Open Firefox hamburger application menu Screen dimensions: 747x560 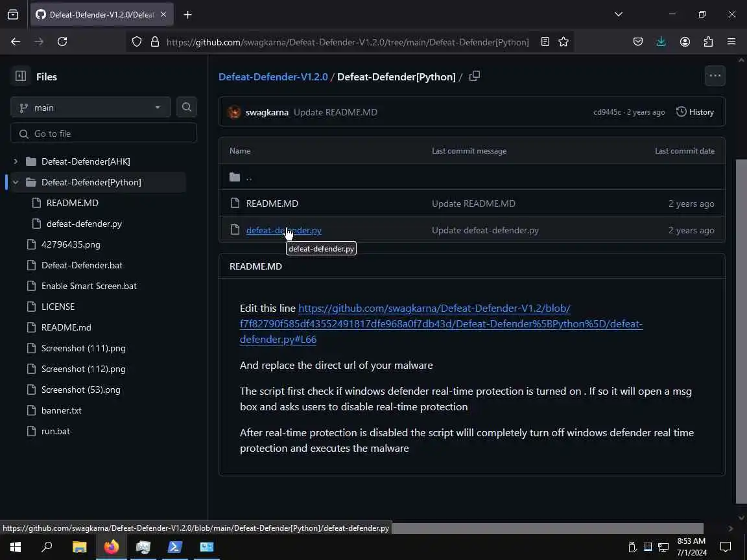click(x=731, y=42)
